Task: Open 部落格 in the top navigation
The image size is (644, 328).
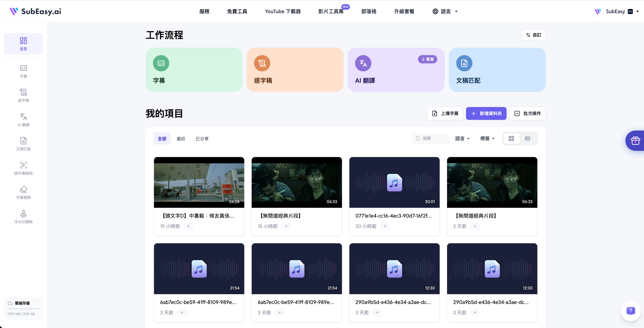Action: pyautogui.click(x=369, y=11)
